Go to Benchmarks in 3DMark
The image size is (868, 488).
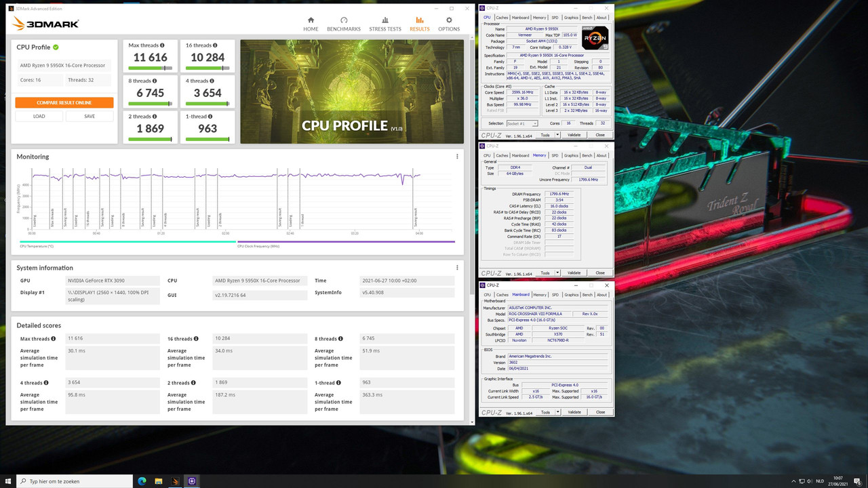click(x=344, y=24)
